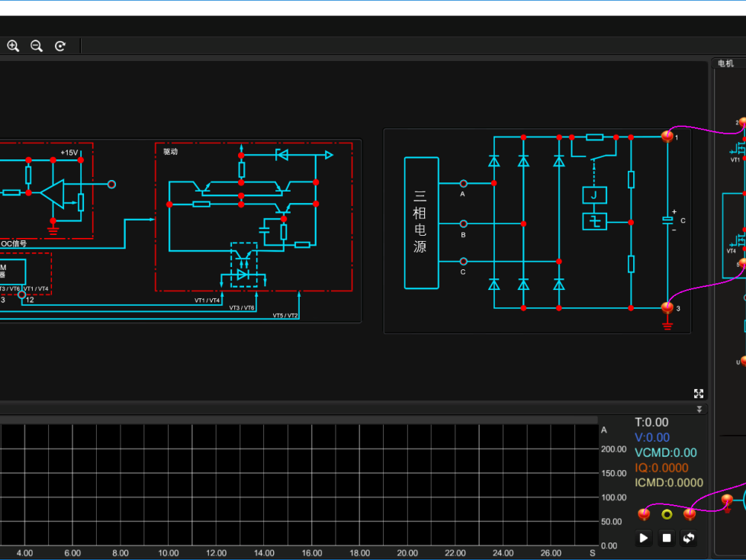
Task: Click the VCMD:0.00 readout
Action: pyautogui.click(x=666, y=452)
